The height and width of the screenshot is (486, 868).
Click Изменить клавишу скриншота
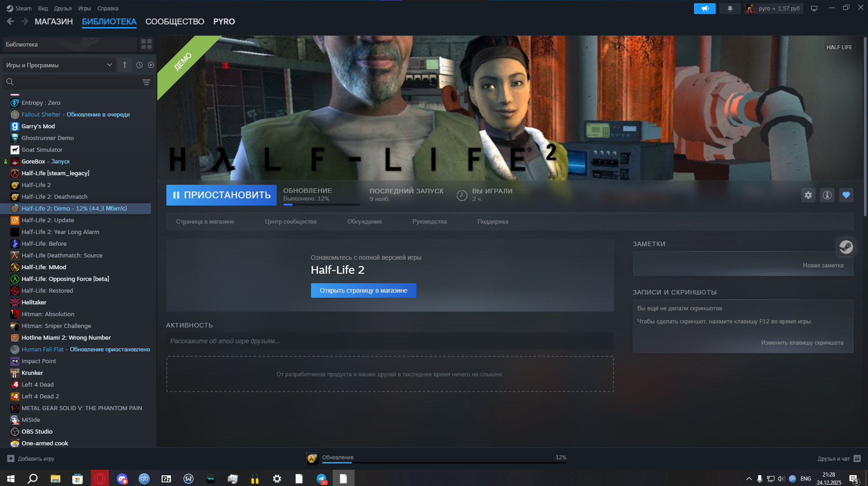802,343
